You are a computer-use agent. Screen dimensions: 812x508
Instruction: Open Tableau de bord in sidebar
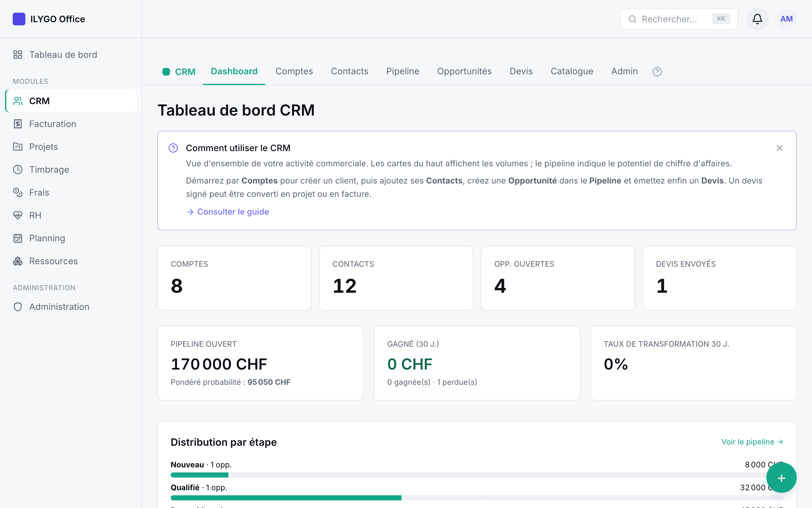coord(71,54)
